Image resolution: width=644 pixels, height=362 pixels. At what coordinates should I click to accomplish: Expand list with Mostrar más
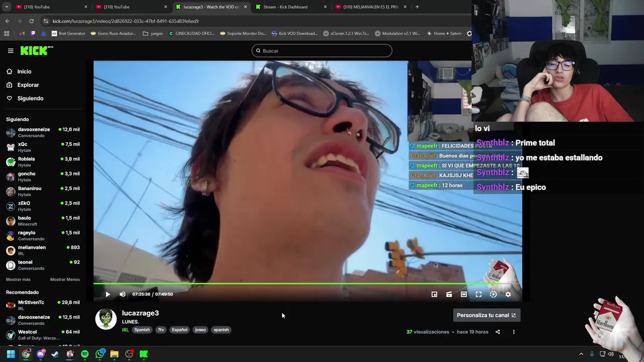pos(18,280)
